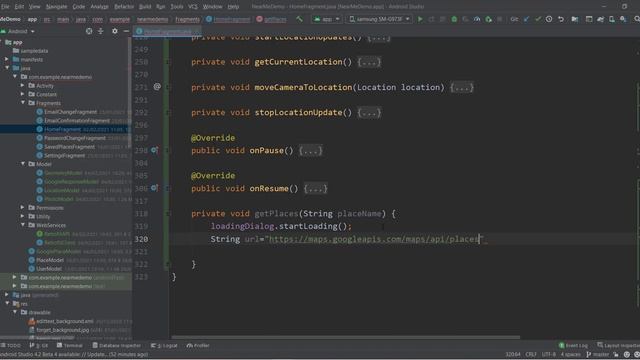Expand folded onPause method body

(310, 151)
